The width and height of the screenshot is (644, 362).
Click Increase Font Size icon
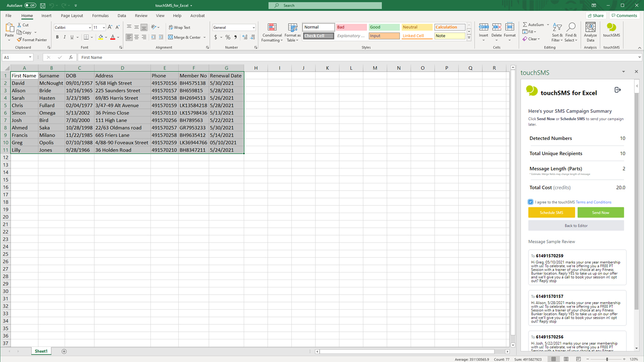click(110, 27)
